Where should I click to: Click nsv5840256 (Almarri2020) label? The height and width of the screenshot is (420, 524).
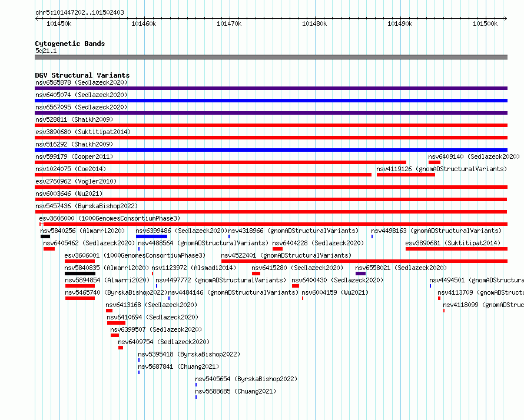pos(82,231)
